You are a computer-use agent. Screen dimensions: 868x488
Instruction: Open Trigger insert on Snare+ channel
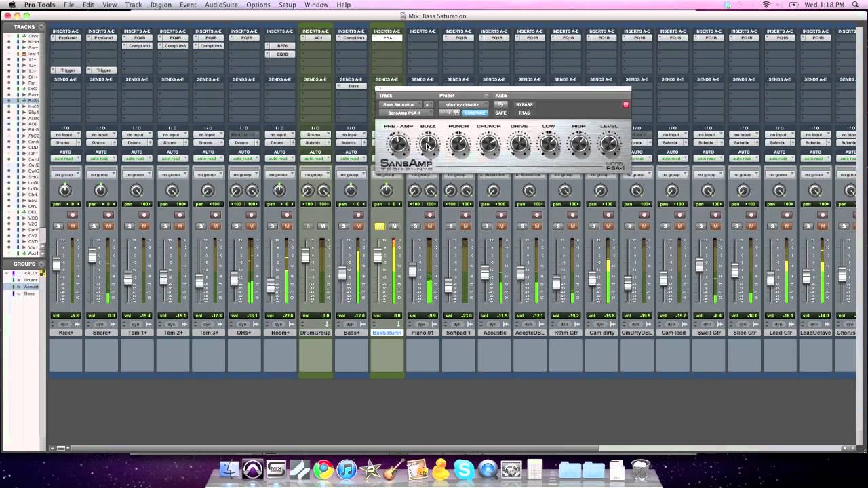point(101,70)
